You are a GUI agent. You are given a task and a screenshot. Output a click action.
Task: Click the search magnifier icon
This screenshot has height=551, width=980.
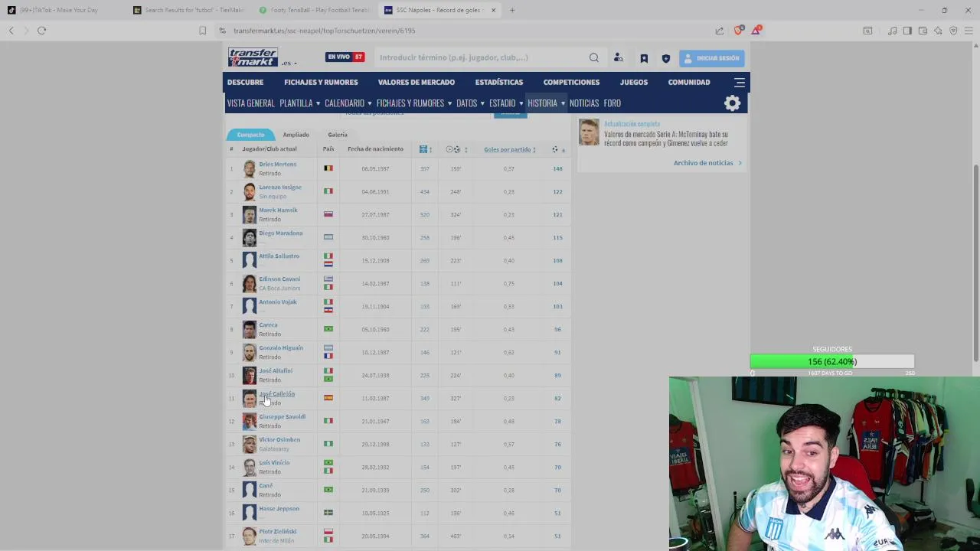pos(594,57)
